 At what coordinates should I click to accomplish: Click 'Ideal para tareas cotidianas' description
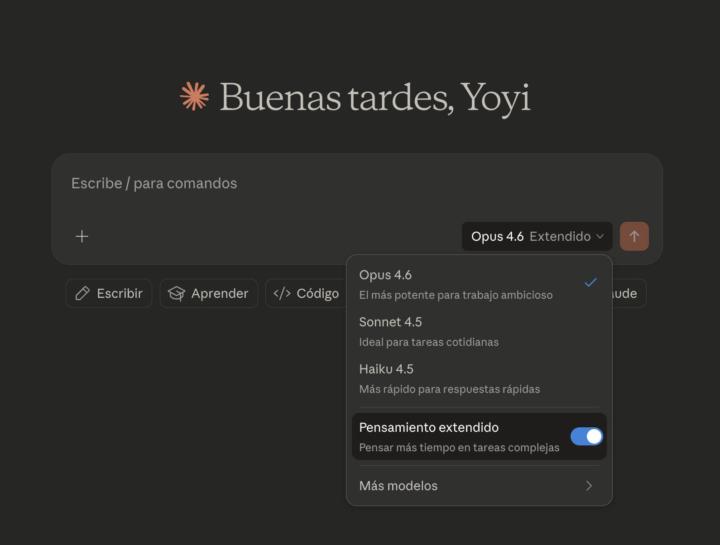coord(429,342)
